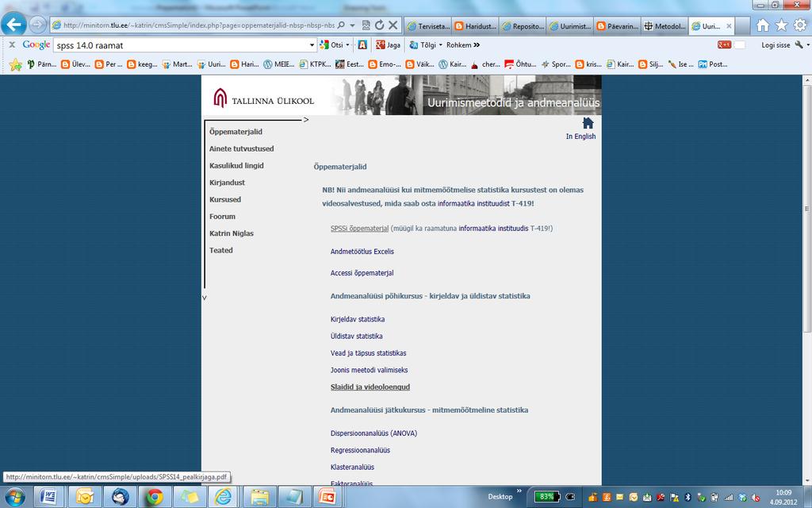Viewport: 812px width, 508px height.
Task: Open Teated in the side menu
Action: point(221,250)
